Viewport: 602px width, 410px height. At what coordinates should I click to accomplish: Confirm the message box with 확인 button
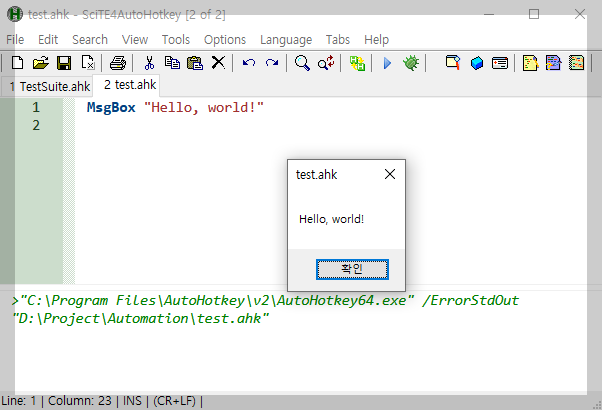tap(352, 269)
